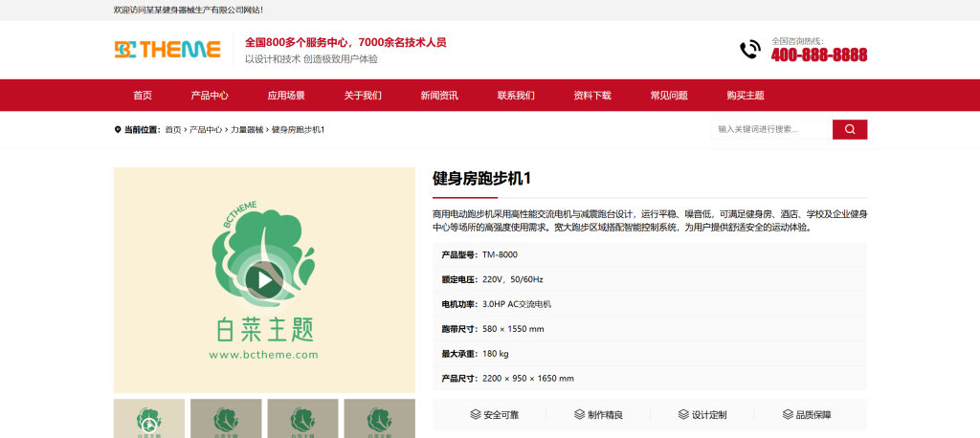The width and height of the screenshot is (980, 438).
Task: Click the 最大承重 180 kg row
Action: (650, 354)
